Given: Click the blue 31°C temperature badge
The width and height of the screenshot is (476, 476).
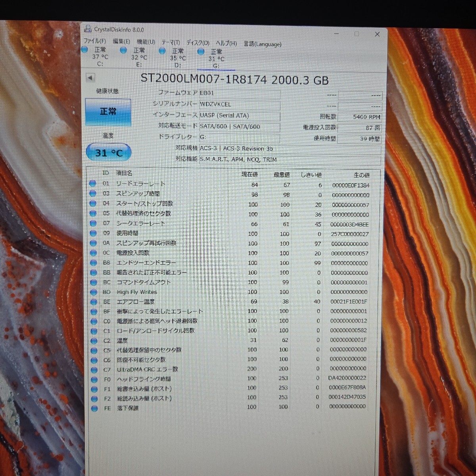Looking at the screenshot, I should pos(108,152).
